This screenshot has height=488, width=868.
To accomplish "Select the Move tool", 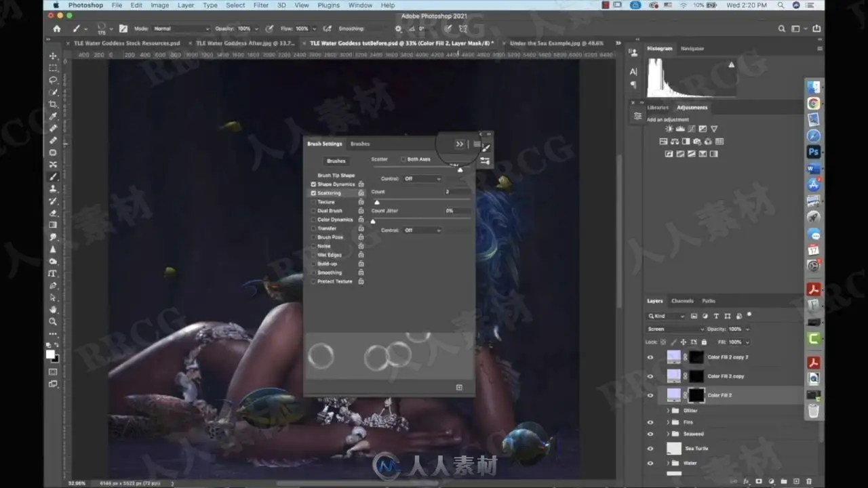I will pyautogui.click(x=53, y=56).
